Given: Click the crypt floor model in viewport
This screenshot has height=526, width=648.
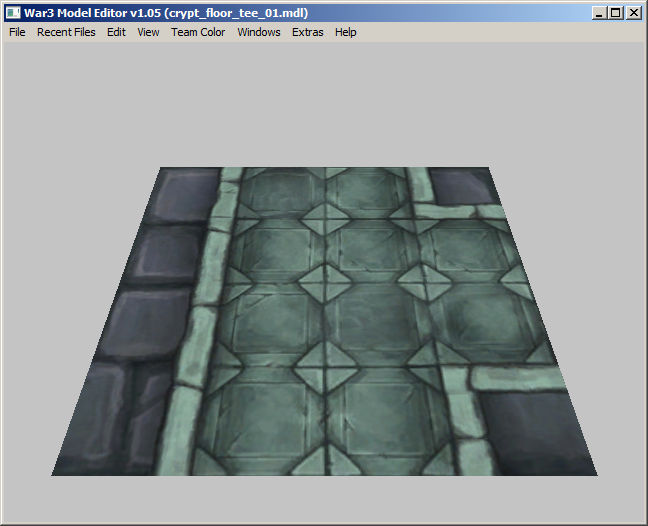Looking at the screenshot, I should tap(324, 321).
